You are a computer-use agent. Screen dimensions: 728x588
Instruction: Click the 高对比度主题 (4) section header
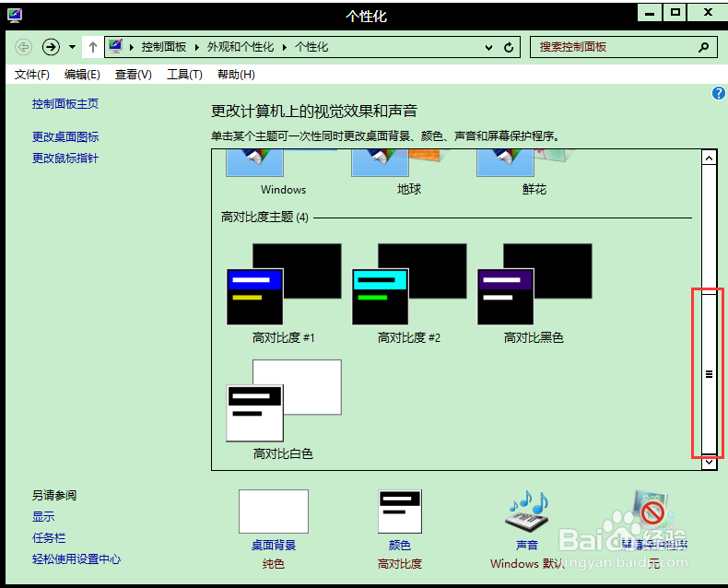pyautogui.click(x=264, y=217)
